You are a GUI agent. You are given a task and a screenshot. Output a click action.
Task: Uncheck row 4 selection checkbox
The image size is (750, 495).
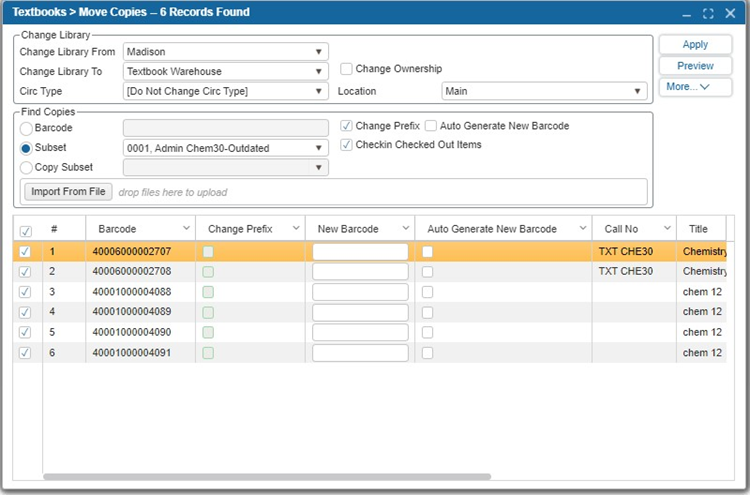pos(25,312)
